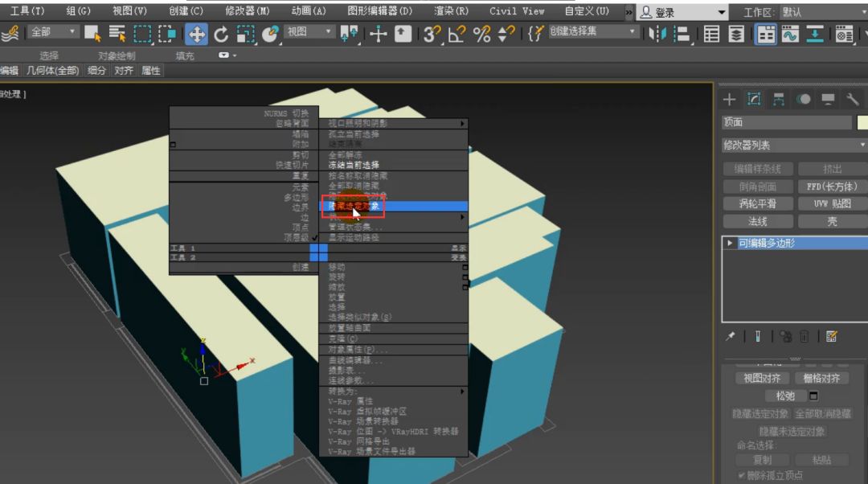Activate the Select and Move tool
This screenshot has height=484, width=868.
coord(196,35)
